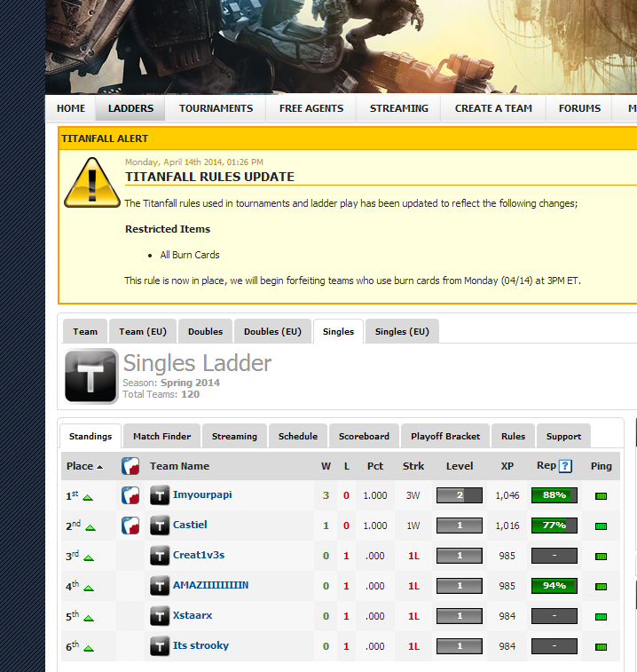Open the Support tab

click(x=563, y=436)
